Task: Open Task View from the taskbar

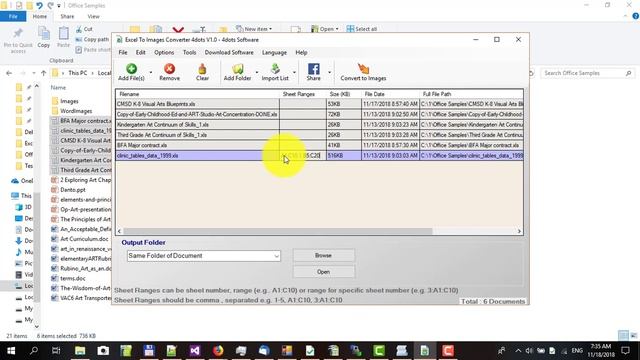Action: tap(56, 351)
